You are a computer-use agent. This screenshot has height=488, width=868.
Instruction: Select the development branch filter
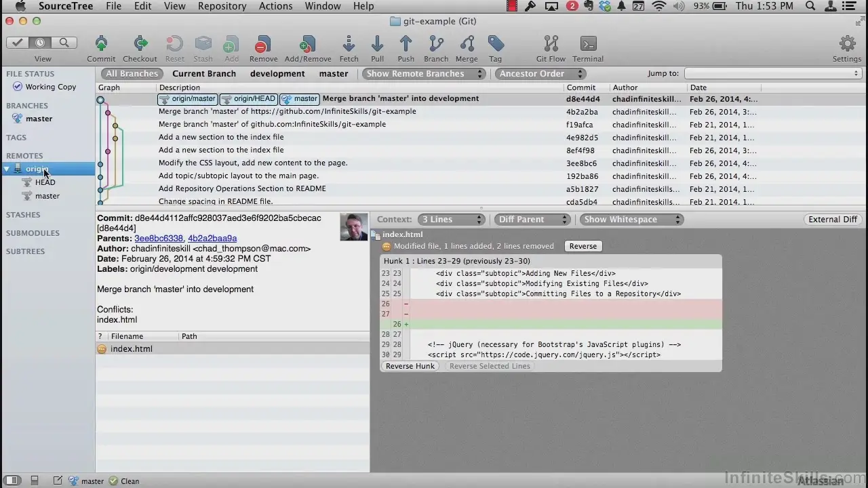[277, 73]
